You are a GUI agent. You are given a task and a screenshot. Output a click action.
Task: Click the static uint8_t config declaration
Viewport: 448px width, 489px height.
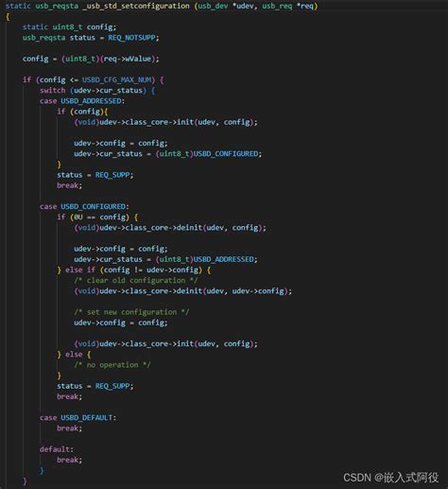[x=69, y=27]
